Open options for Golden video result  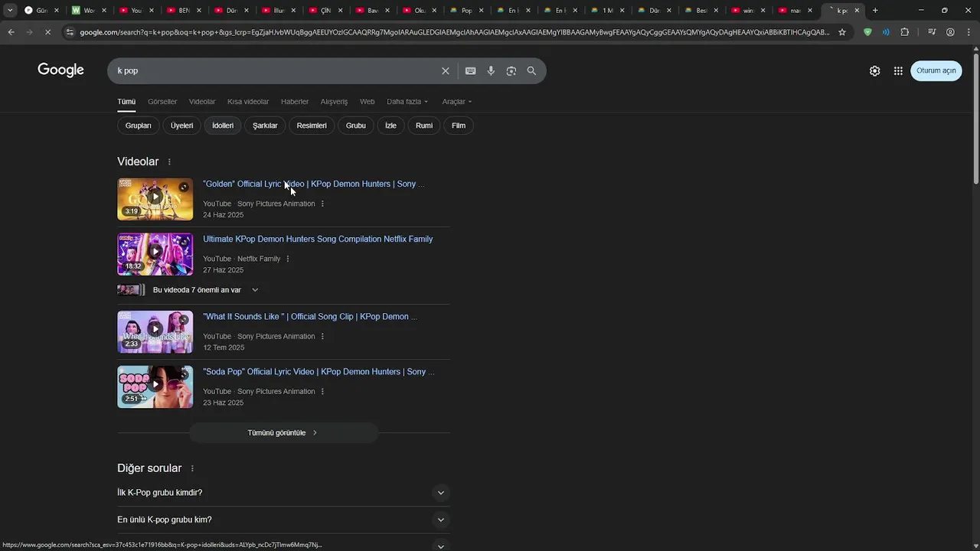(322, 204)
